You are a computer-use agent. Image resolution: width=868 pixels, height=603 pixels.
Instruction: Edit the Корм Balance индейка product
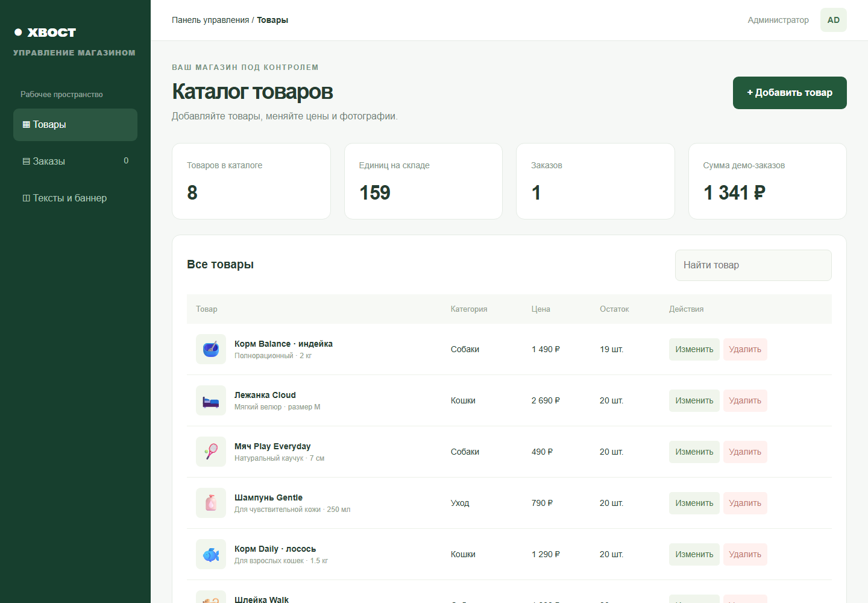(x=694, y=349)
